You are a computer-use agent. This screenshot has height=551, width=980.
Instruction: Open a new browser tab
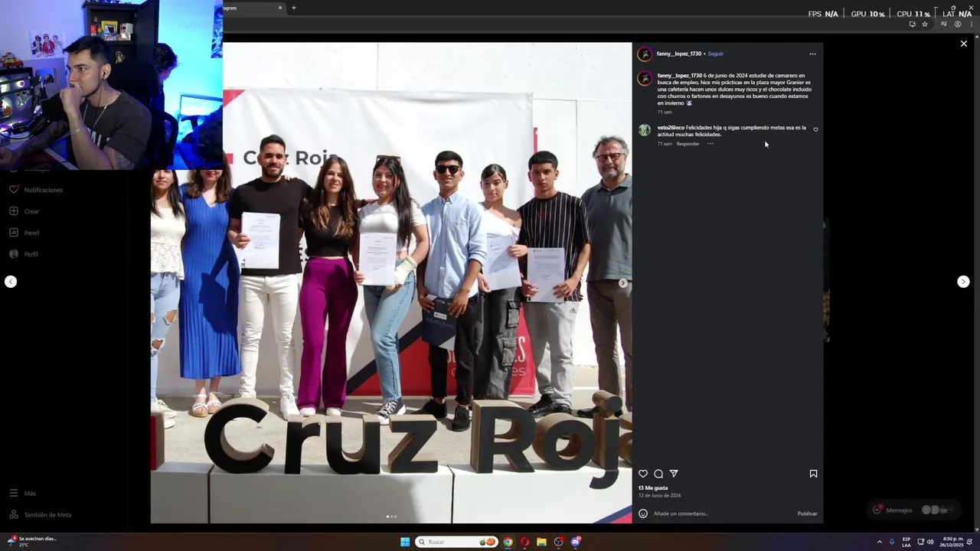coord(293,8)
